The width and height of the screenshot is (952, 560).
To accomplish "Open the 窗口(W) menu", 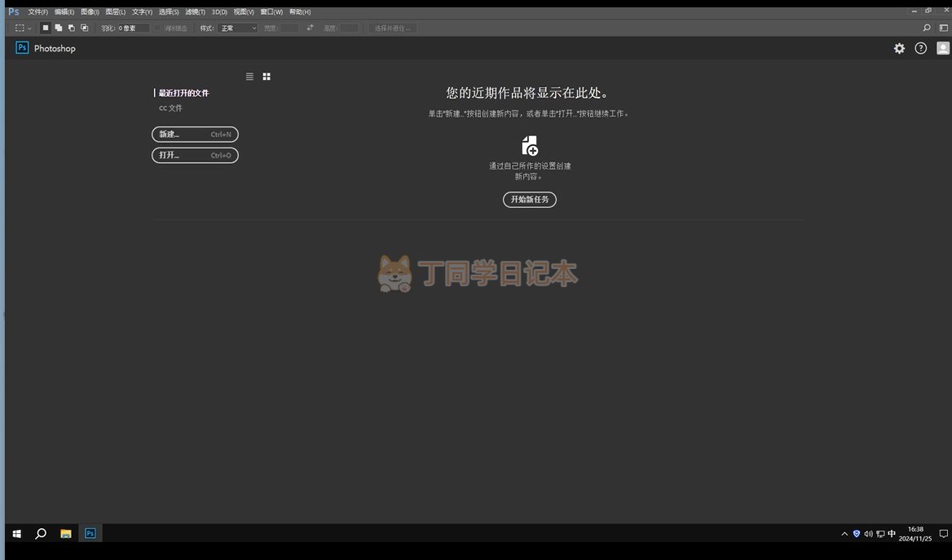I will coord(271,11).
